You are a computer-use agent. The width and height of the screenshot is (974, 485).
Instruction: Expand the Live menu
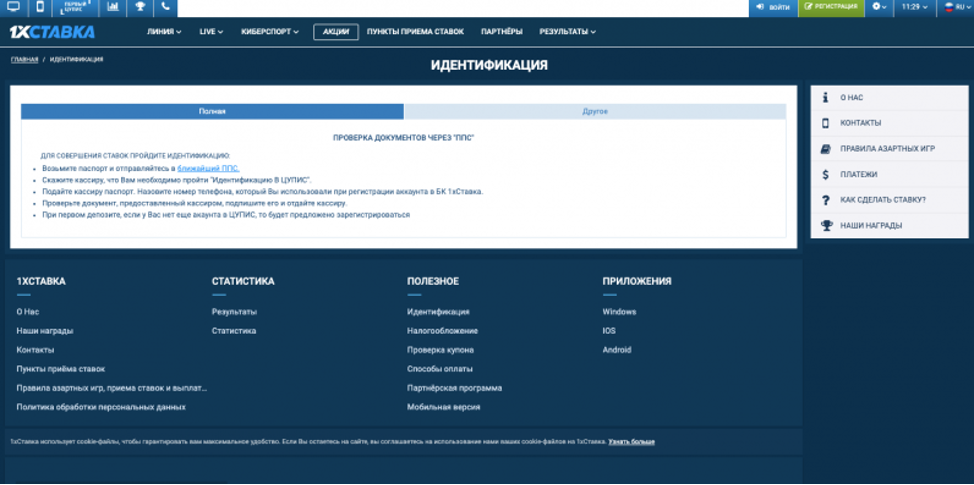211,32
